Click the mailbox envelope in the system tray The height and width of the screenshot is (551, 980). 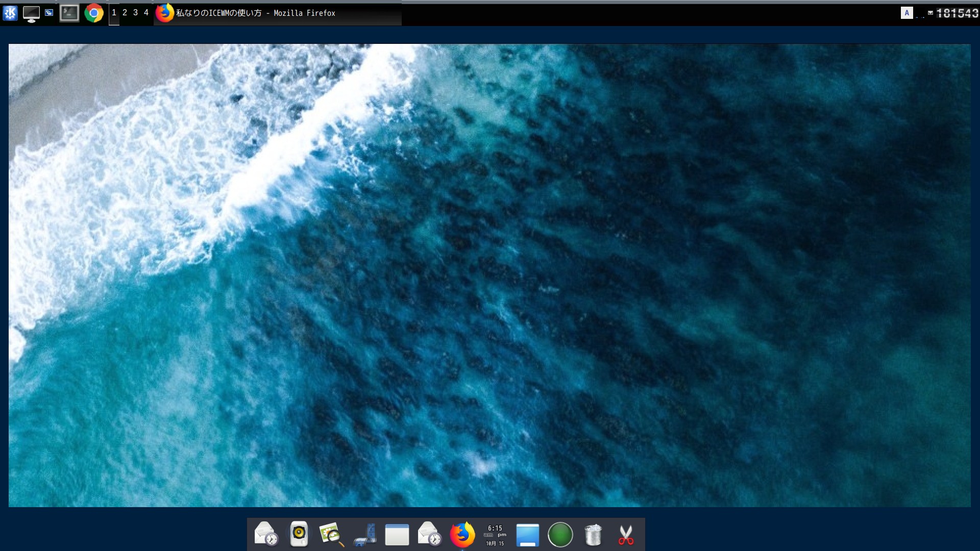click(930, 13)
